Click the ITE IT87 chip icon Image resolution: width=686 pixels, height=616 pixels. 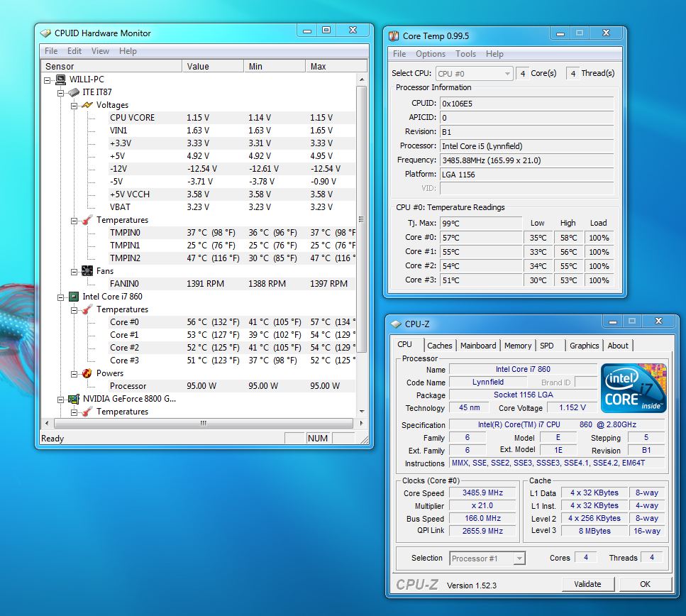click(x=74, y=92)
